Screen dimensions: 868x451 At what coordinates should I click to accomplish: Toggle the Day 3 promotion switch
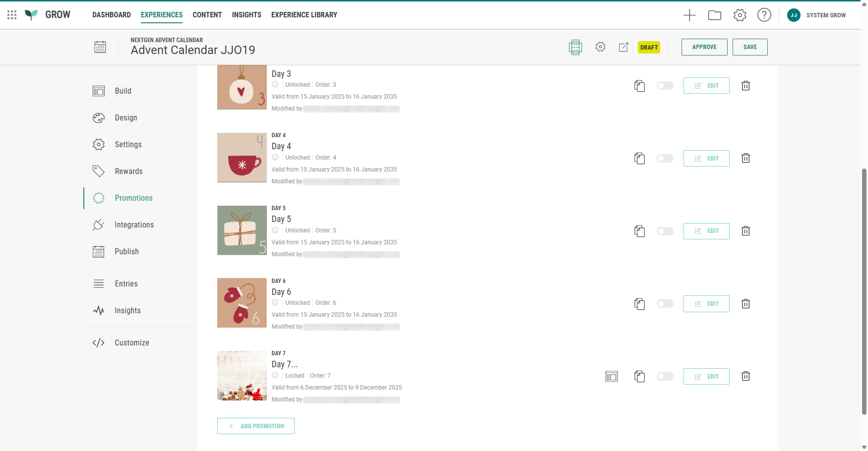[665, 86]
